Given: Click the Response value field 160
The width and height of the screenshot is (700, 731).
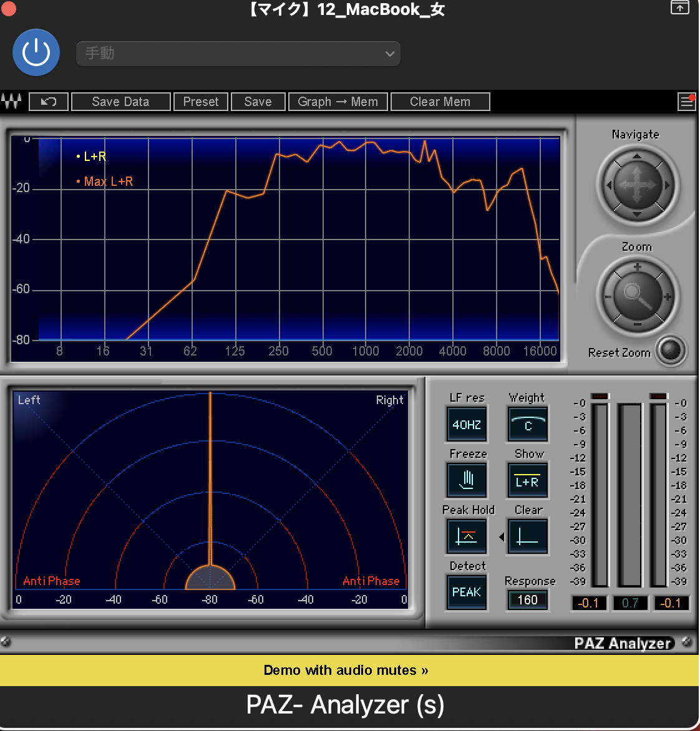Looking at the screenshot, I should point(527,600).
